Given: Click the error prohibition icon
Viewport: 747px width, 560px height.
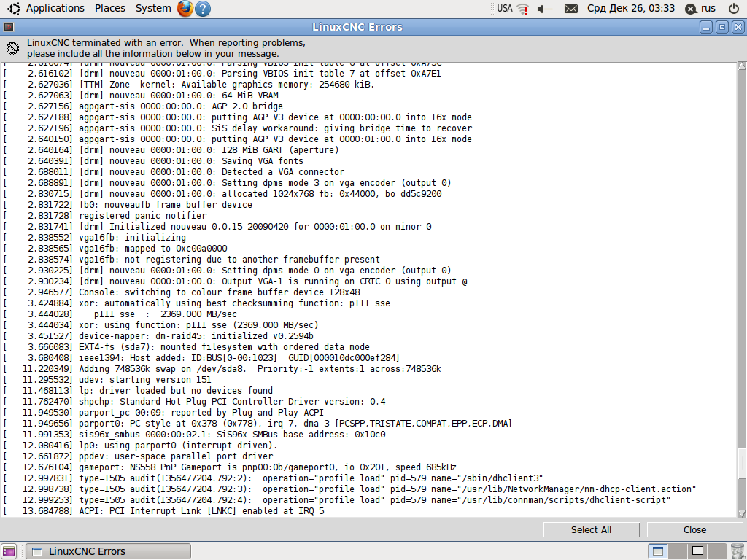Looking at the screenshot, I should (13, 48).
